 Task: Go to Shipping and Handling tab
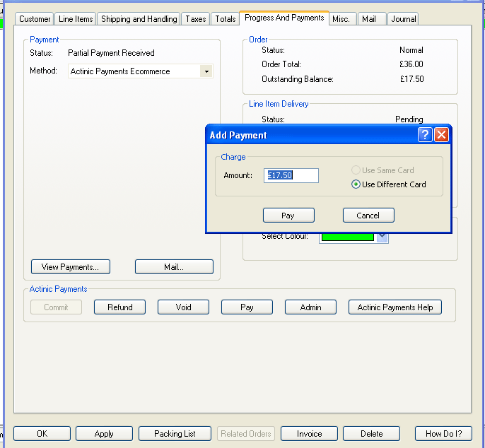(139, 19)
